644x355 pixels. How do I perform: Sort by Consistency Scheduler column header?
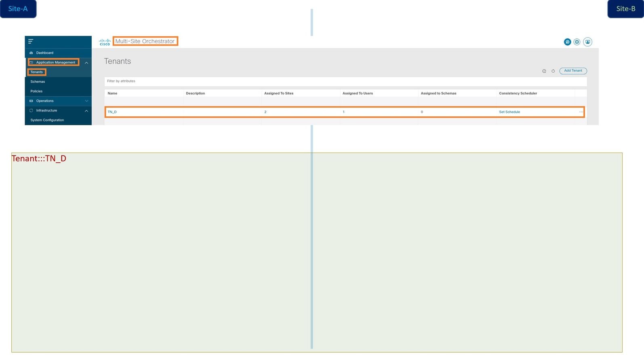point(518,93)
